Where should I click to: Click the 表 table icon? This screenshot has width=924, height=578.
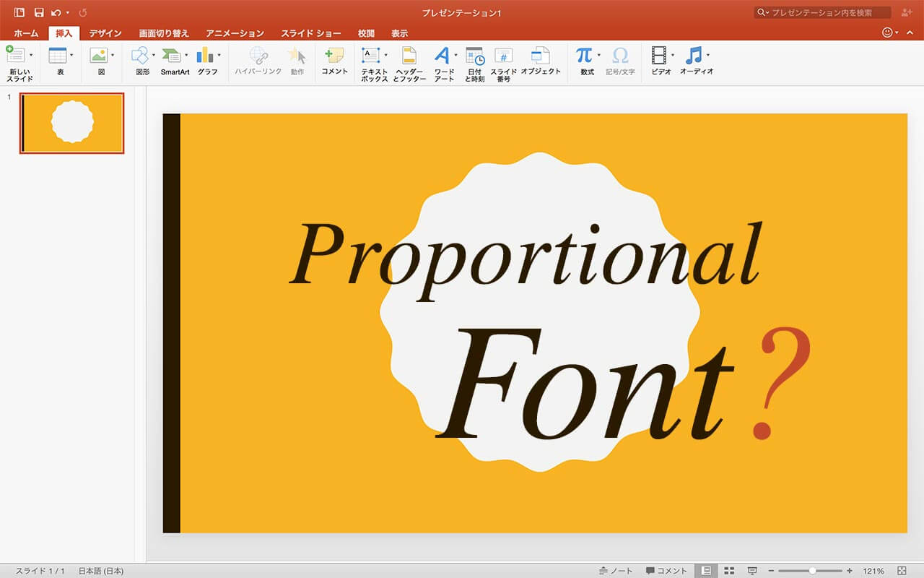58,56
